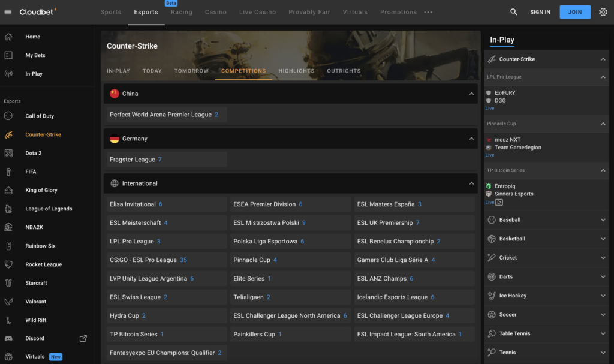
Task: Open the hamburger menu icon
Action: (8, 12)
